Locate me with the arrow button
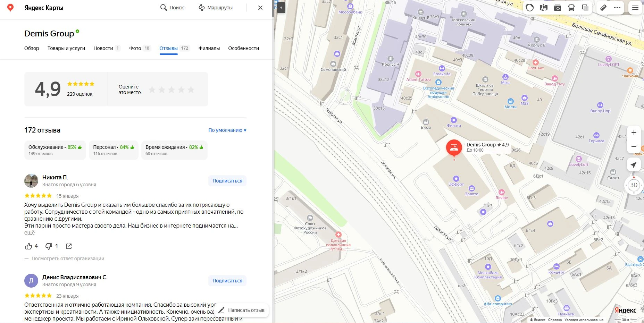644x323 pixels. click(x=634, y=165)
